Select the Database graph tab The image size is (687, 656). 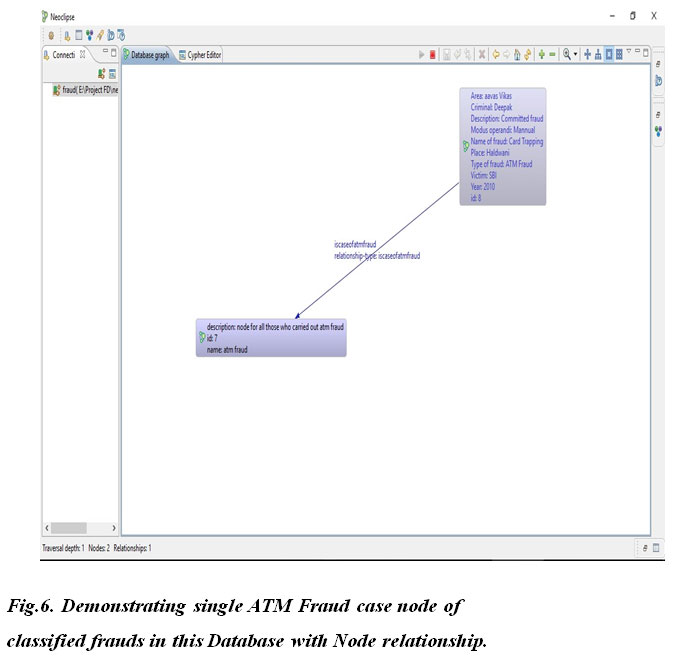(x=150, y=55)
